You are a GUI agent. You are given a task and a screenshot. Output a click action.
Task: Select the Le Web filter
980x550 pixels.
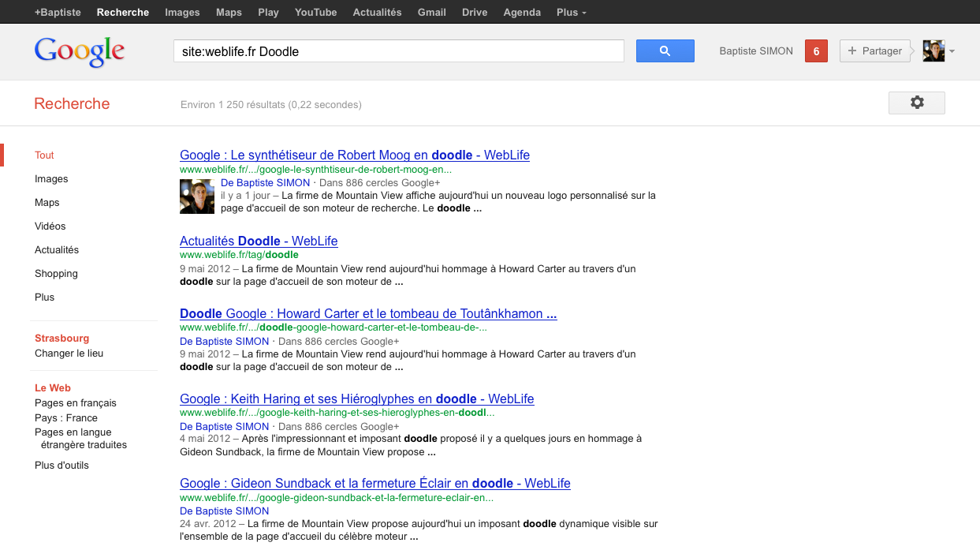click(53, 388)
